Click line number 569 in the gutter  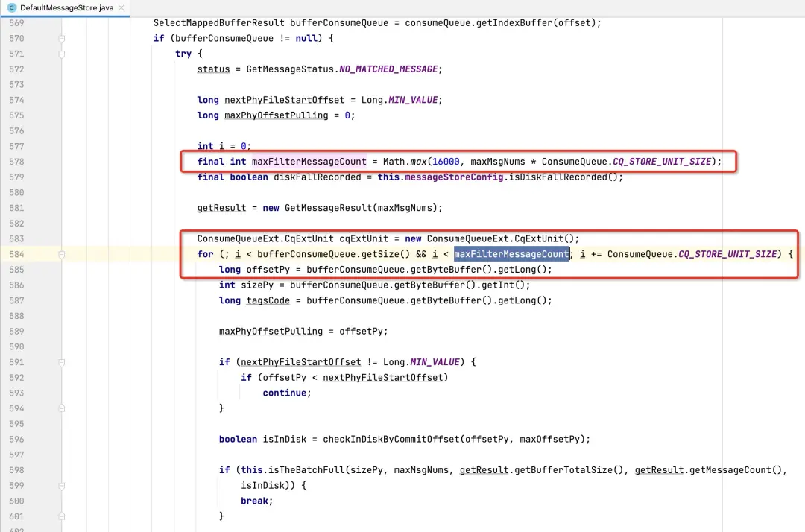click(16, 23)
